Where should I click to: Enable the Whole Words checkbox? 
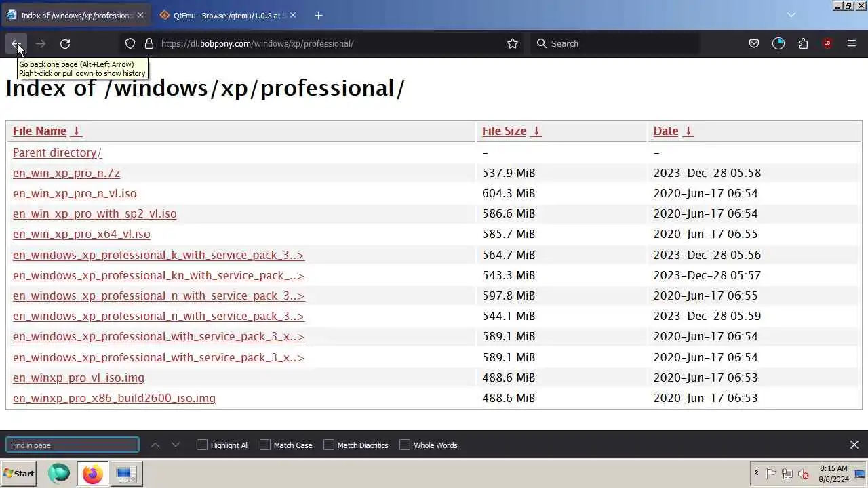[405, 445]
